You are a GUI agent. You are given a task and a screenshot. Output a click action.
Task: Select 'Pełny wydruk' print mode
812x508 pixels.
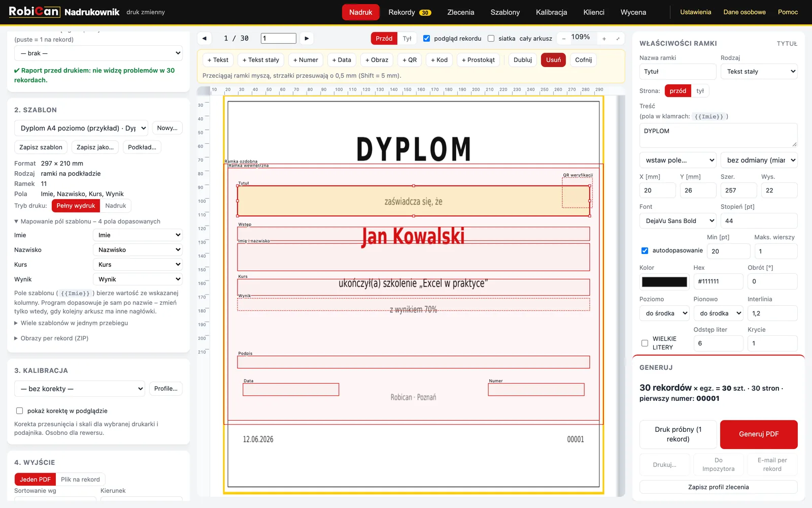click(76, 206)
